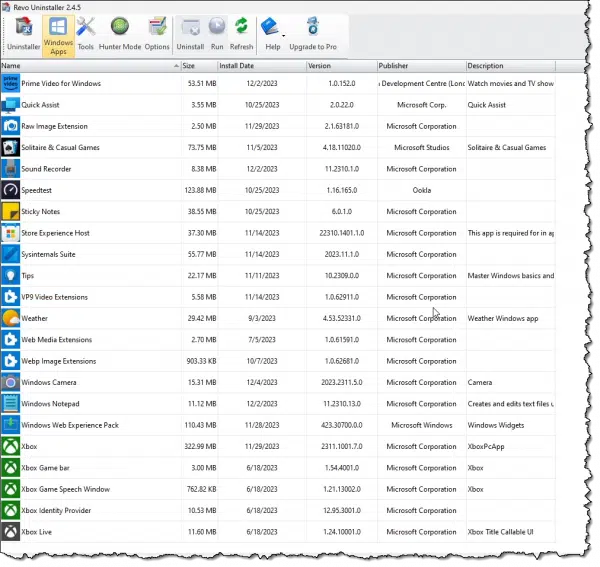Click the 'Microsoft Studios' publisher cell

pyautogui.click(x=422, y=147)
